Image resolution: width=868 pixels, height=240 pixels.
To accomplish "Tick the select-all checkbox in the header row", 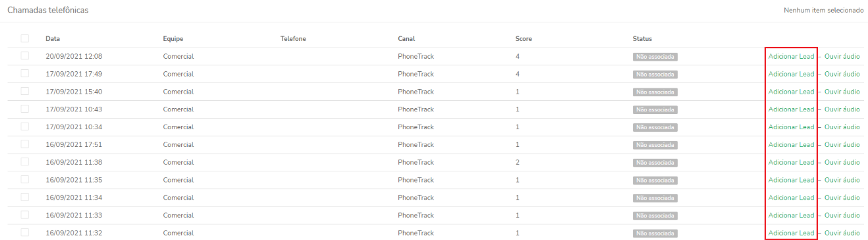I will pyautogui.click(x=25, y=38).
